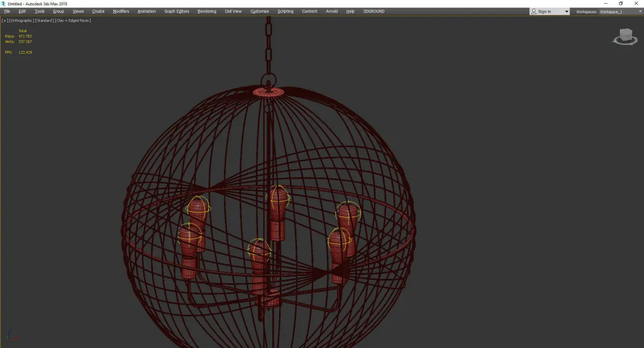Screen dimensions: 644x348
Task: Open the 3DGROUND menu
Action: 374,11
